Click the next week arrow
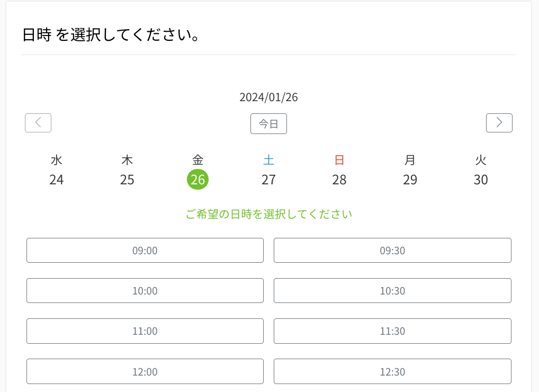The width and height of the screenshot is (539, 392). (499, 122)
